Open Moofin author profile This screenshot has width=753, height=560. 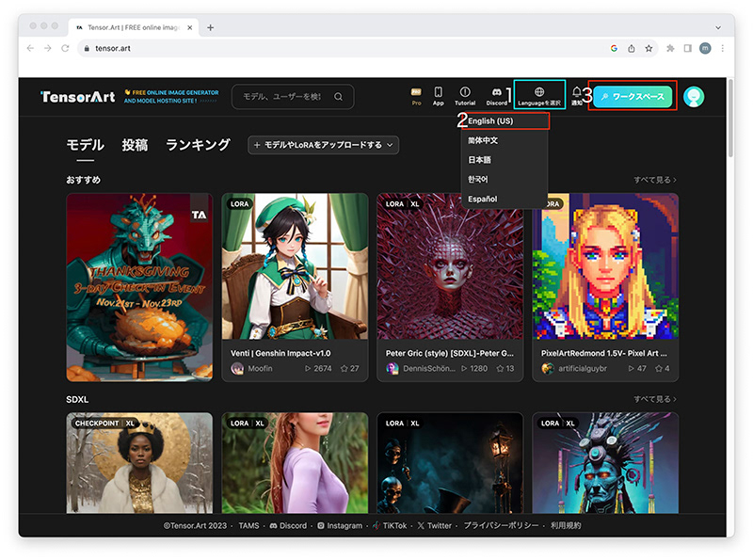click(251, 368)
